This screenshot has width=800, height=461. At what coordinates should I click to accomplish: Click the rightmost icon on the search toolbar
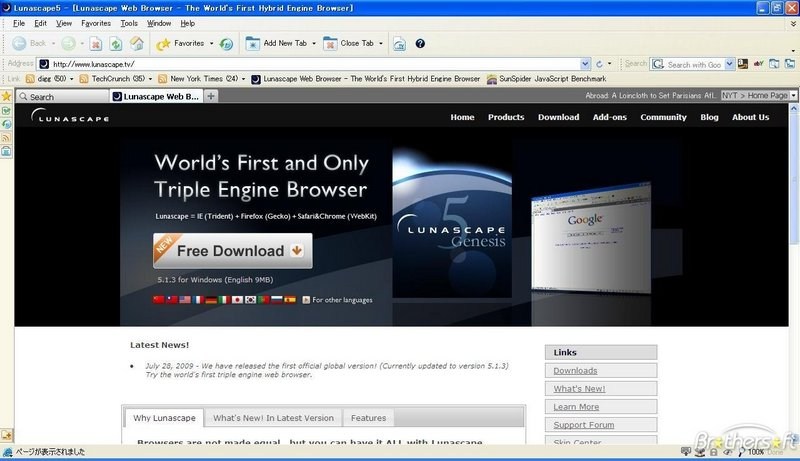click(790, 64)
